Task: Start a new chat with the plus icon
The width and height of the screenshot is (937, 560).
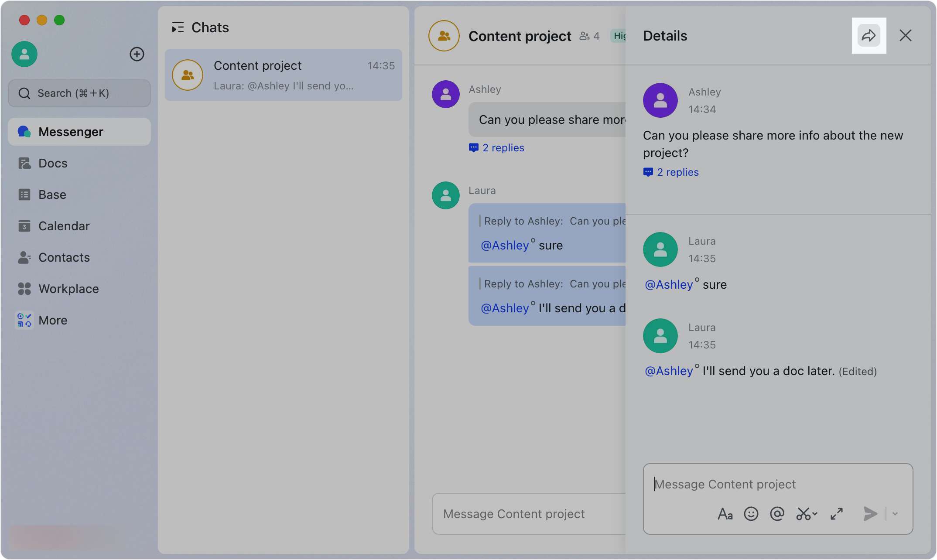Action: coord(137,54)
